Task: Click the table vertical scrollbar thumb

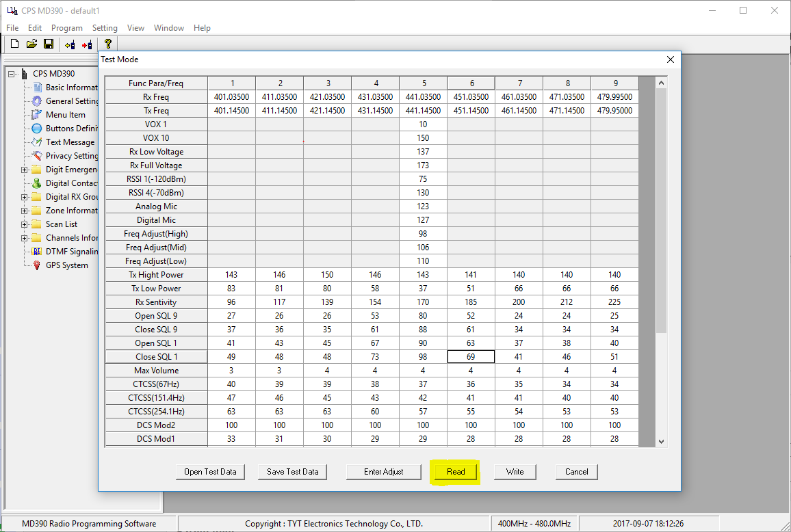Action: 662,211
